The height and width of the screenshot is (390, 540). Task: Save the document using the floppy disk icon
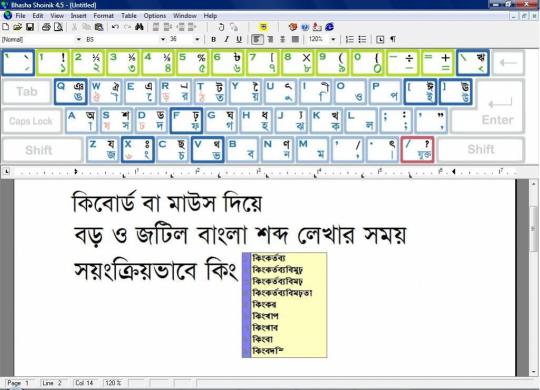click(x=30, y=27)
